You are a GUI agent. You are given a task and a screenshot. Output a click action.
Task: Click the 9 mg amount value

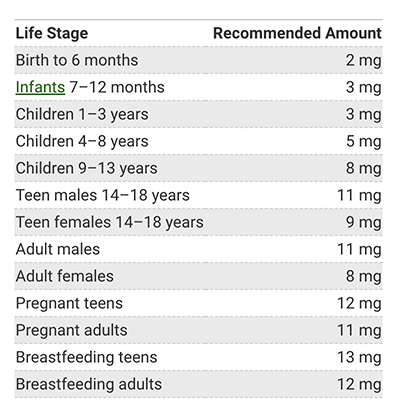point(364,222)
